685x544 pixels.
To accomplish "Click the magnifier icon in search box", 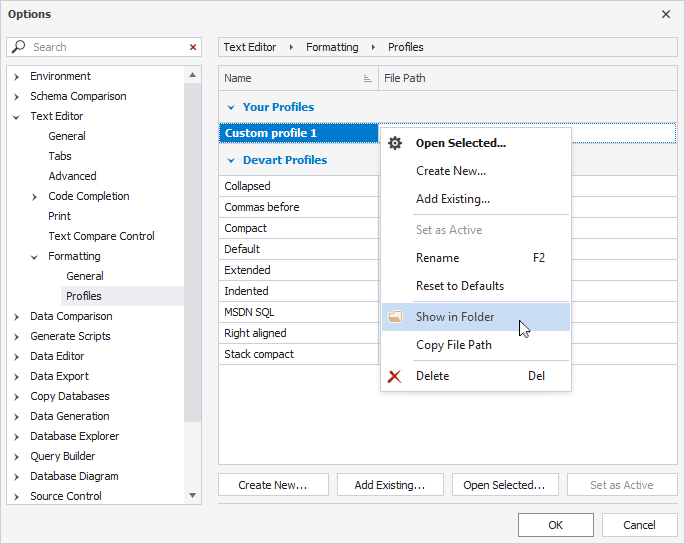I will tap(19, 47).
